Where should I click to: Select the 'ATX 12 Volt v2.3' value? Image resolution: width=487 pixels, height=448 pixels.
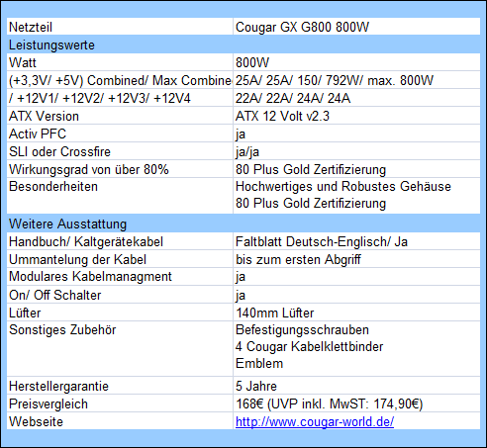282,116
